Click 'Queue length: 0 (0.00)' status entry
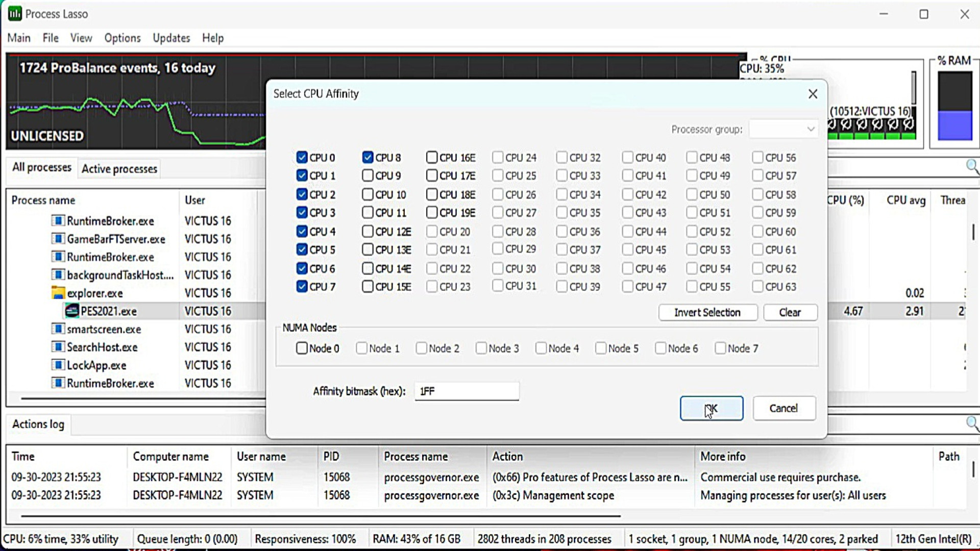The width and height of the screenshot is (980, 551). click(187, 539)
